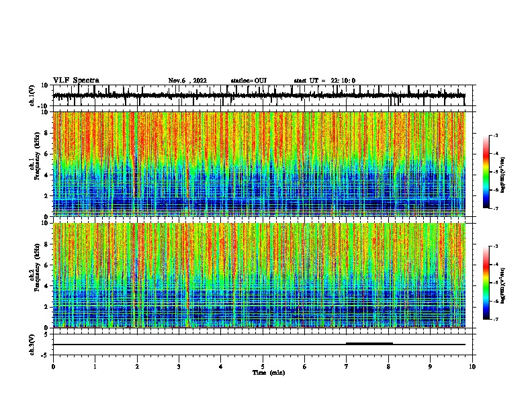Click time axis tick label "0"
Image resolution: width=532 pixels, height=411 pixels.
[53, 367]
